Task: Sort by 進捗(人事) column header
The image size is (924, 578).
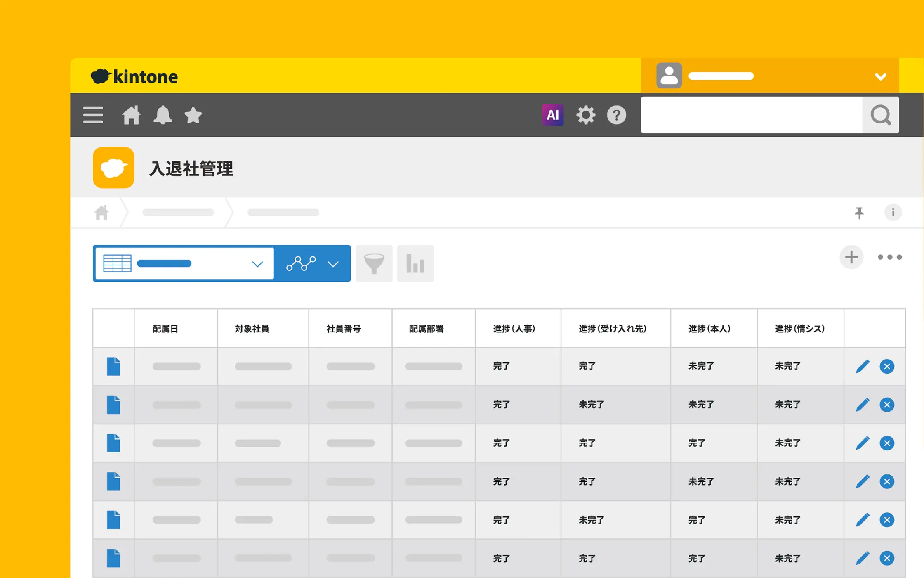Action: pos(514,329)
